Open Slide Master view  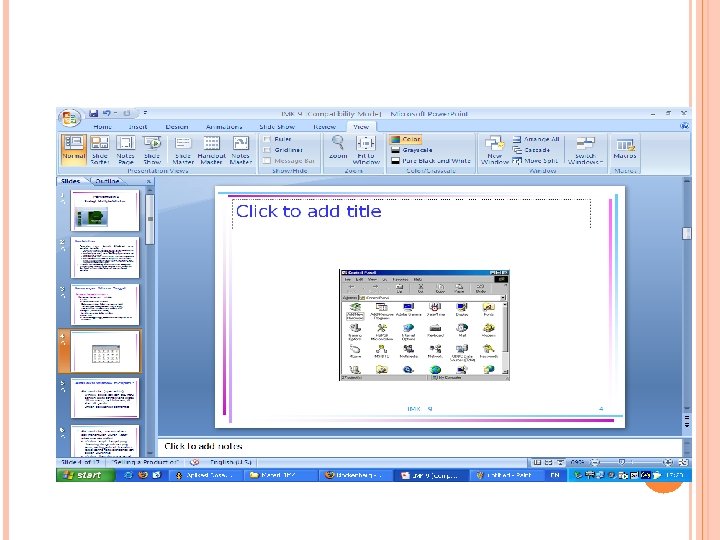183,150
